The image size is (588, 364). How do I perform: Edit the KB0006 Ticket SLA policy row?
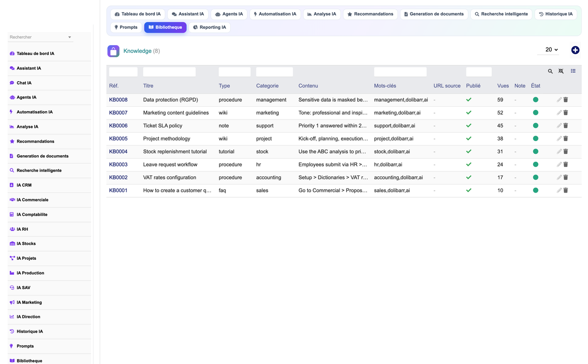559,126
